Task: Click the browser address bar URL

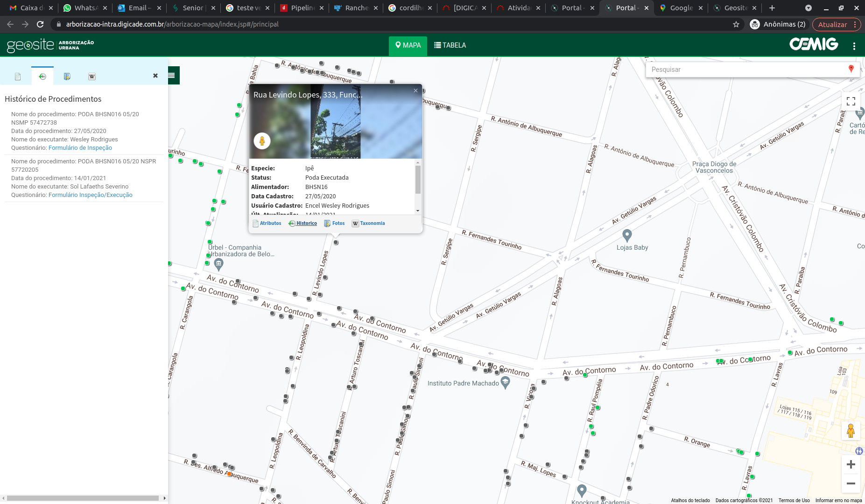Action: tap(172, 24)
